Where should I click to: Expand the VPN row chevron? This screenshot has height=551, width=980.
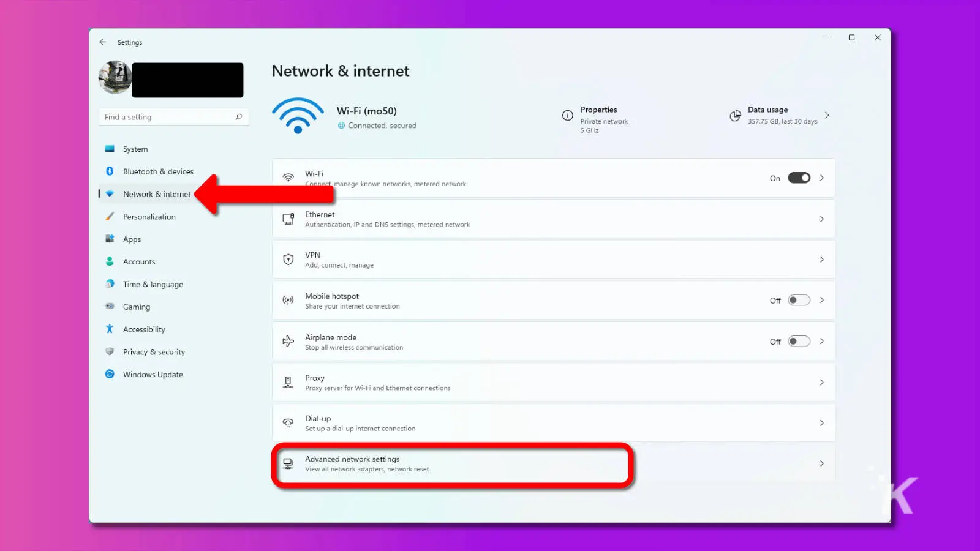[822, 260]
